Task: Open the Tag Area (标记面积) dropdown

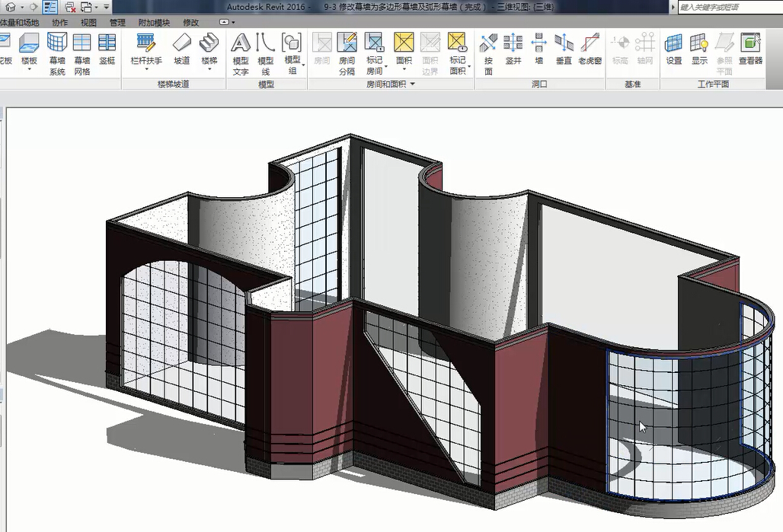Action: click(x=469, y=67)
